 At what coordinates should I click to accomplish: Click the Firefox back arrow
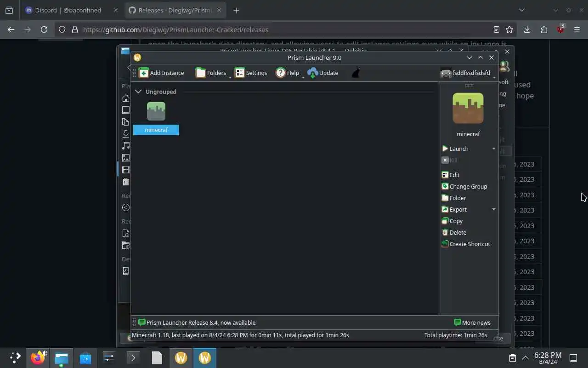coord(11,29)
